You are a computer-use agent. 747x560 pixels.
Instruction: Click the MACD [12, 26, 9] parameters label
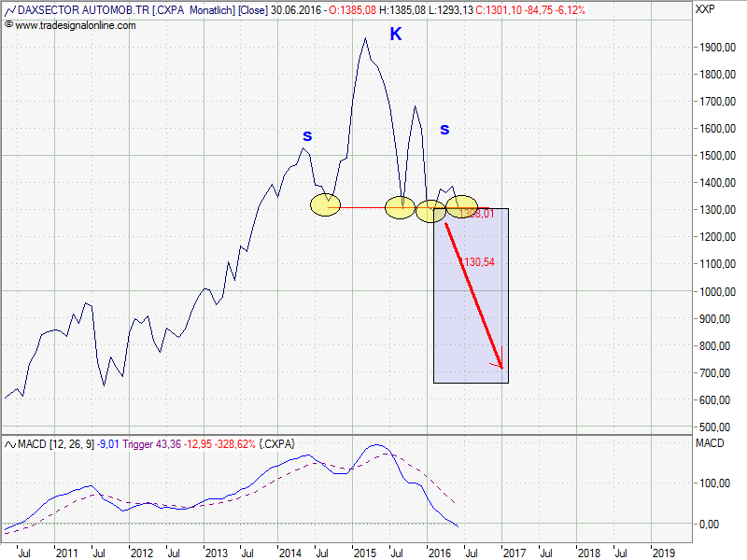tap(57, 443)
